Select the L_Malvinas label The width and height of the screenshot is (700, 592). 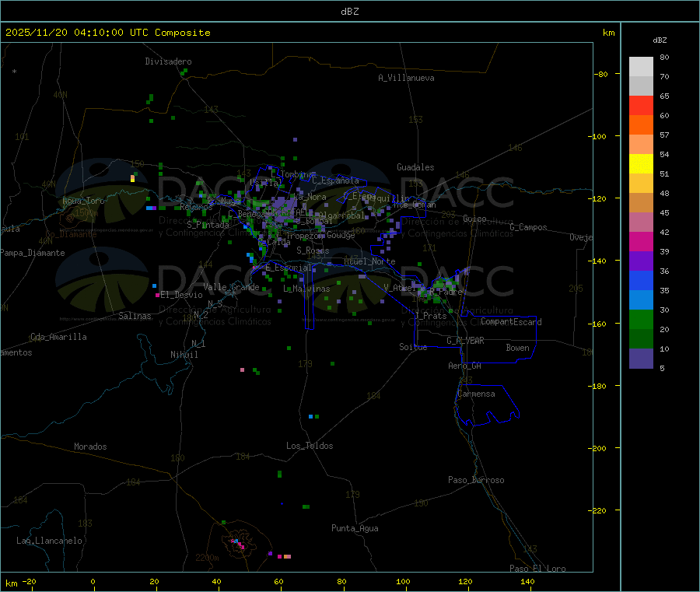[306, 289]
